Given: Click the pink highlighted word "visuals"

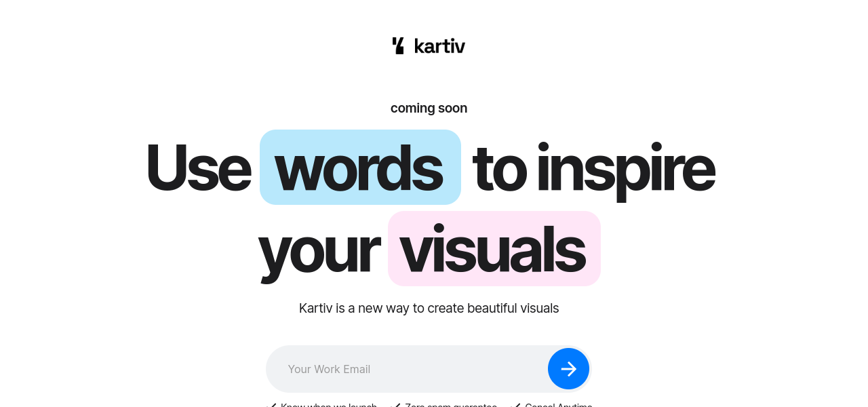Looking at the screenshot, I should [493, 249].
